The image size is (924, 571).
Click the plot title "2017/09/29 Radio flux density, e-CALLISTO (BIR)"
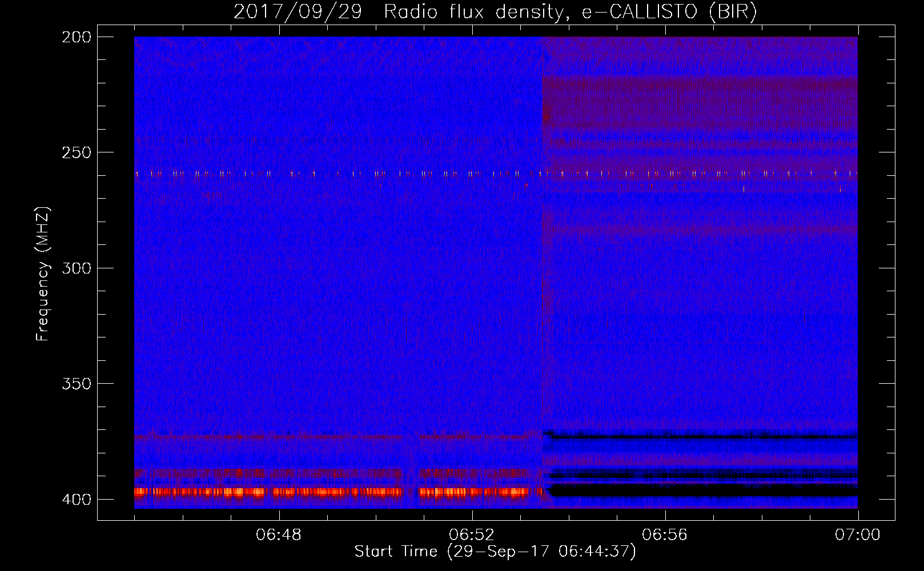[495, 11]
